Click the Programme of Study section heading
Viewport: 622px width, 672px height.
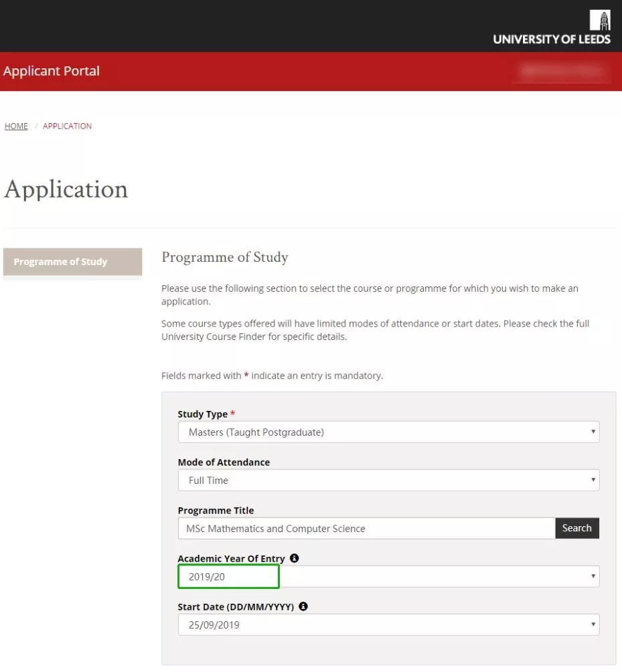224,258
